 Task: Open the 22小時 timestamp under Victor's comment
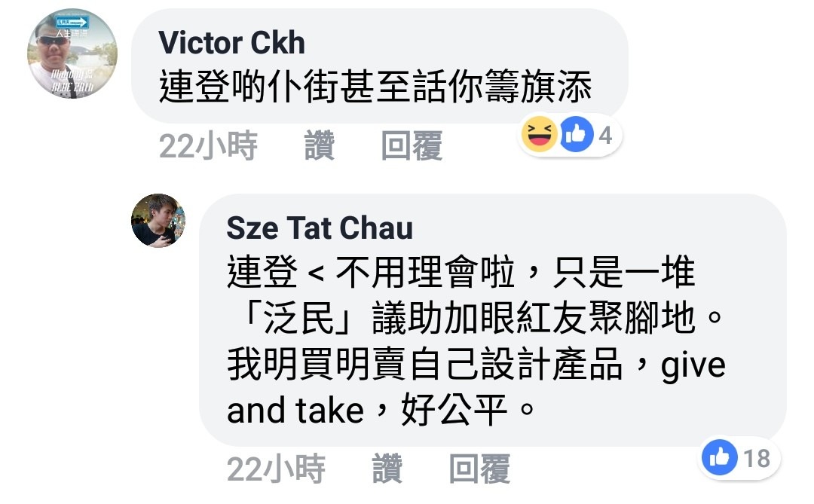pyautogui.click(x=208, y=146)
